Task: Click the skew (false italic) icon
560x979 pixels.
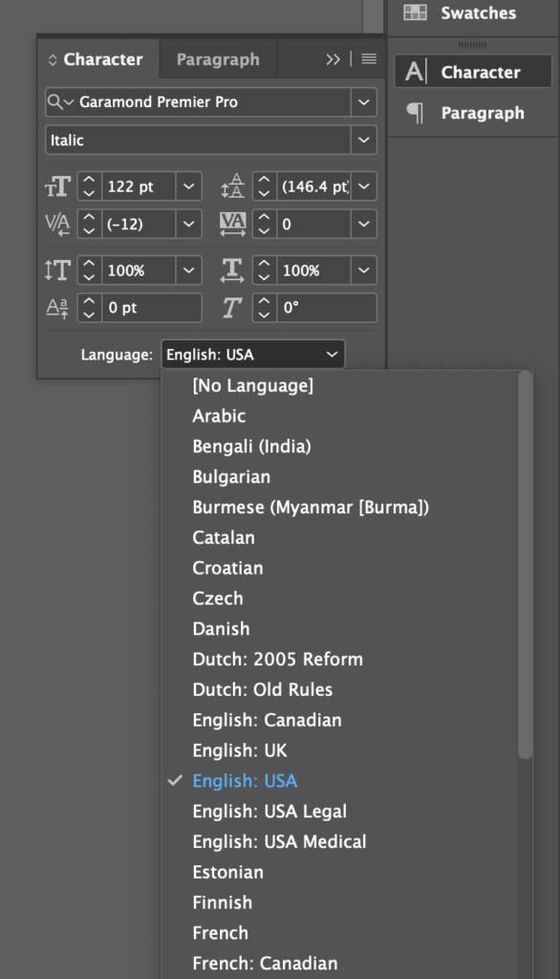Action: click(x=232, y=308)
